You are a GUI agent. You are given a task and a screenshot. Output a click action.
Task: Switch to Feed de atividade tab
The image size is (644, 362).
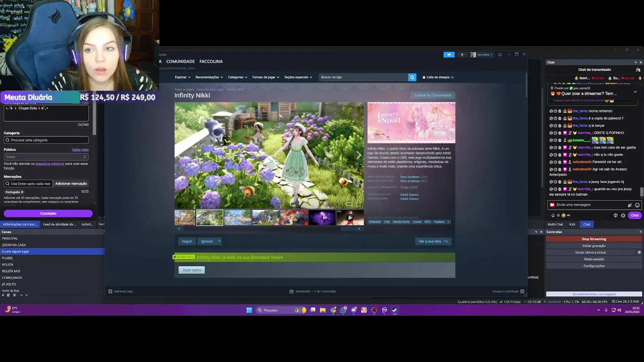point(59,224)
